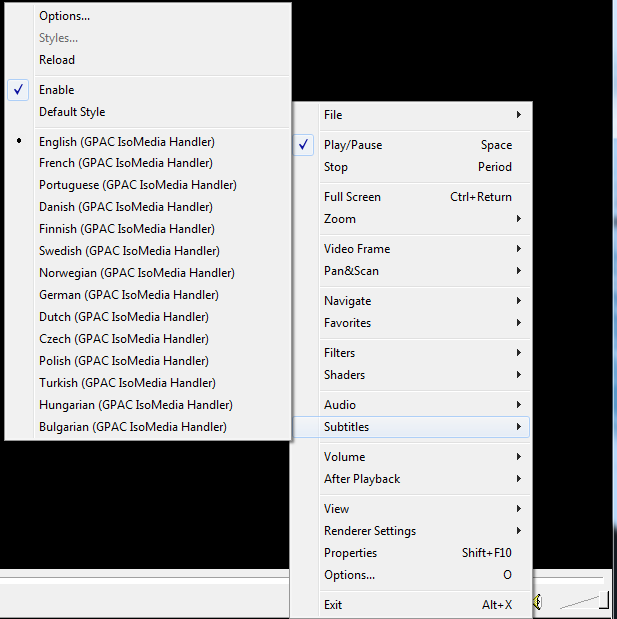
Task: Select Turkish subtitle track
Action: pos(148,383)
